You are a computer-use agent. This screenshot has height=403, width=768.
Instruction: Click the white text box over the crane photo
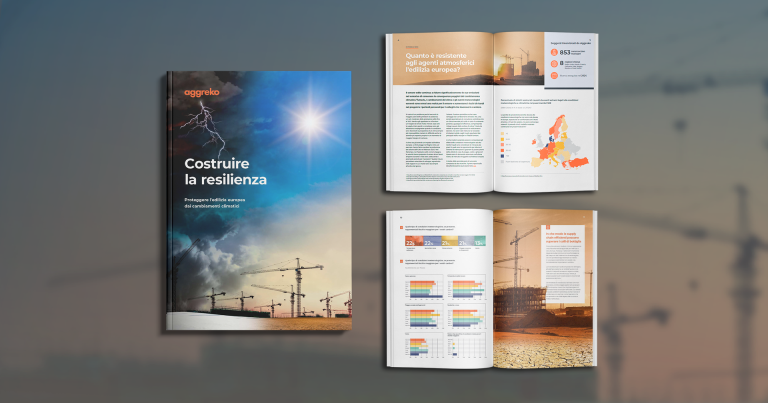pos(563,263)
